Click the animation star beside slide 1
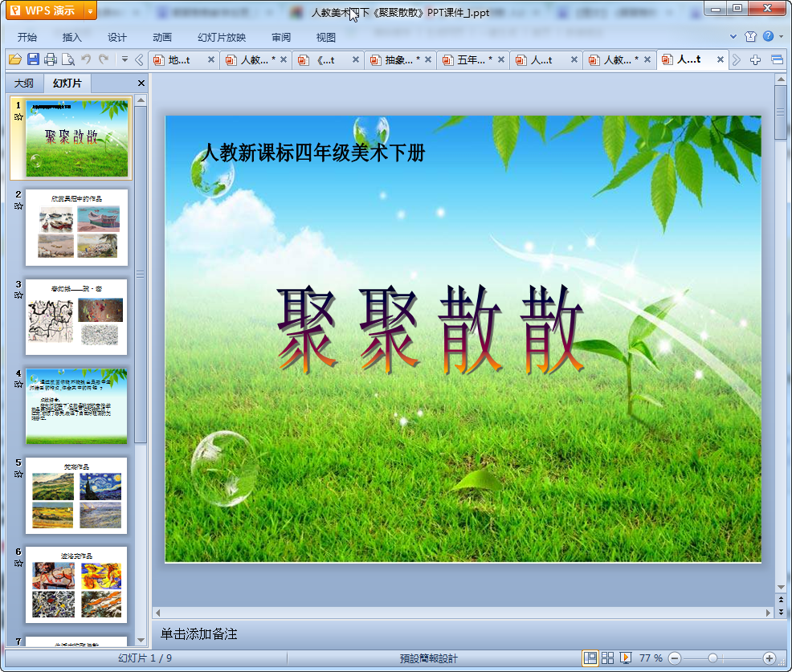Screen dimensions: 792x672 (x=18, y=117)
